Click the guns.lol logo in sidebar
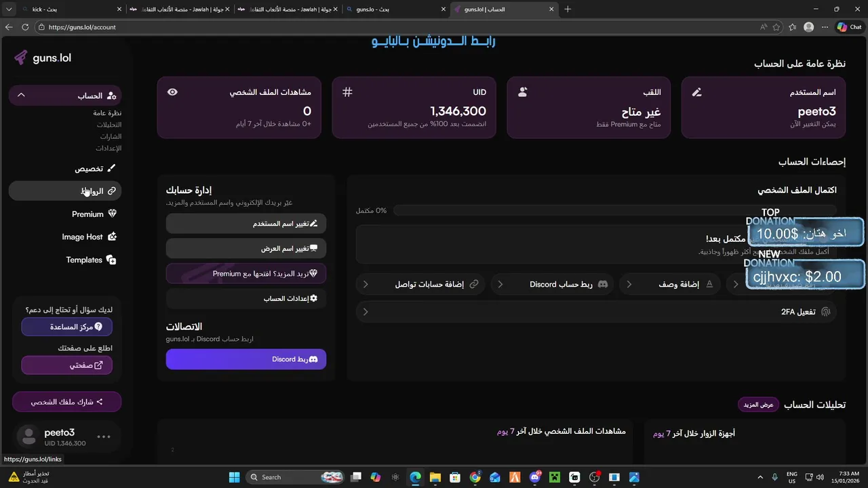 (42, 58)
